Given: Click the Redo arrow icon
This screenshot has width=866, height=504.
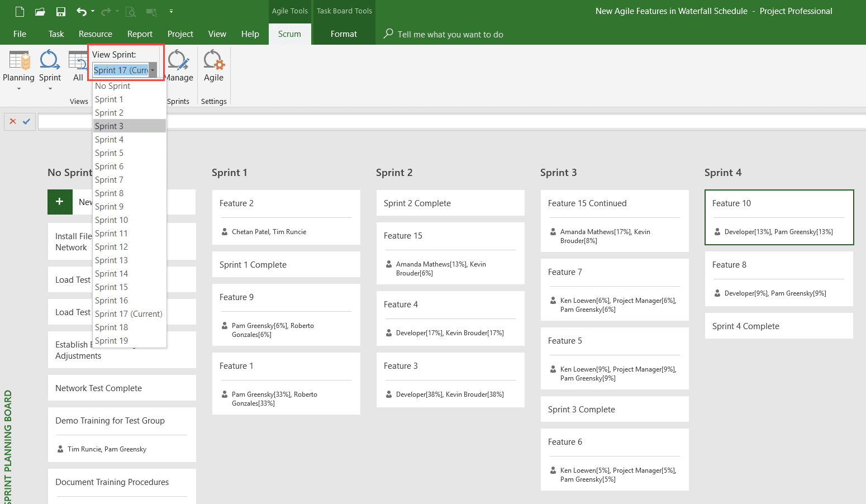Looking at the screenshot, I should click(x=106, y=11).
